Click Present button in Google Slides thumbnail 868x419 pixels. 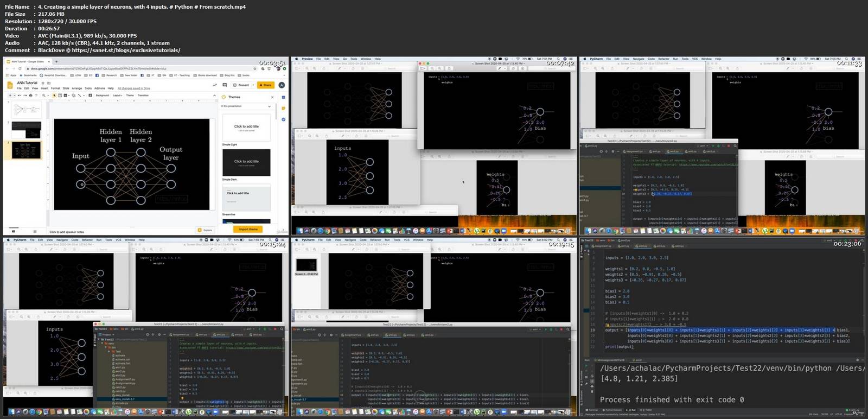(240, 85)
